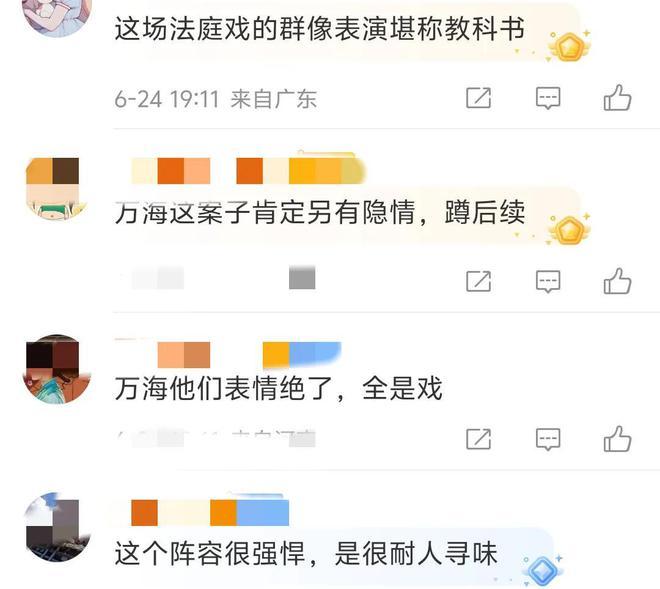
Task: Share the comment ending with 蹲后续
Action: [x=479, y=281]
